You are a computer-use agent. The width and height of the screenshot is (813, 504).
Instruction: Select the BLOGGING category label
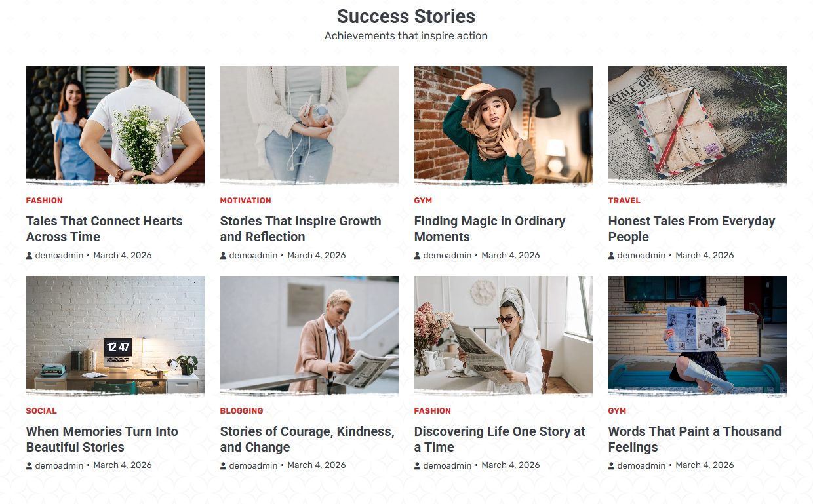coord(241,411)
